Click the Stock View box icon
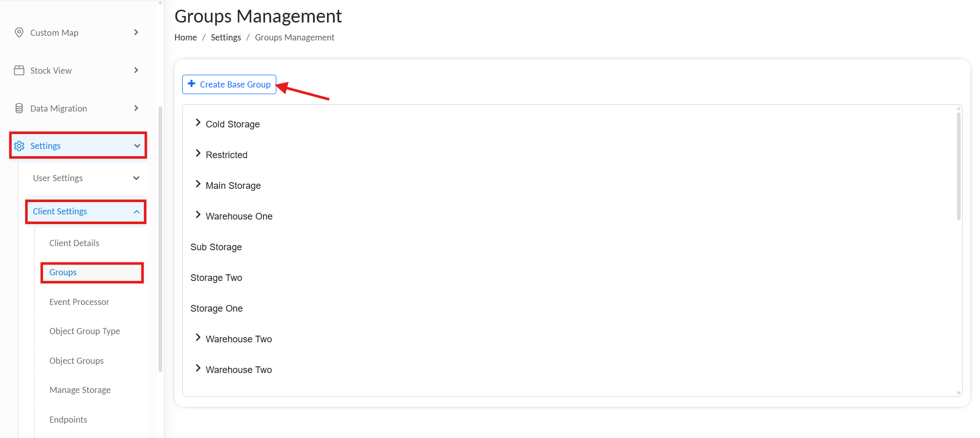The width and height of the screenshot is (980, 438). (19, 71)
